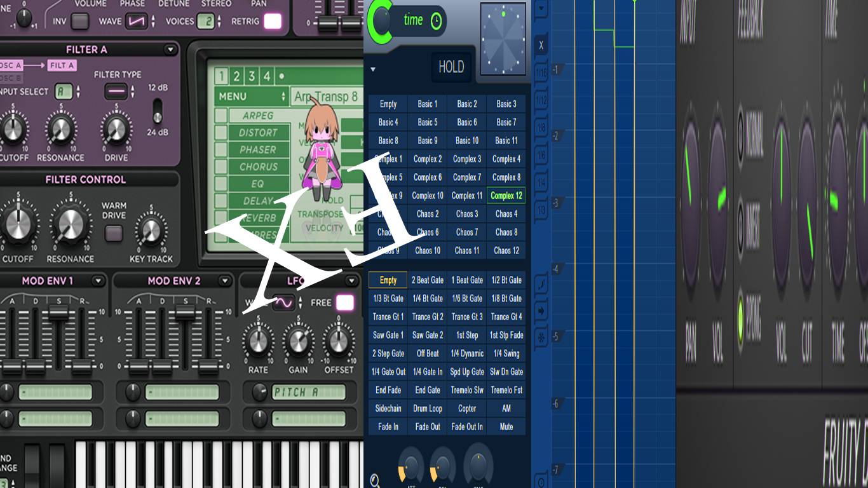
Task: Click the VOICES stepper arrows
Action: point(219,21)
